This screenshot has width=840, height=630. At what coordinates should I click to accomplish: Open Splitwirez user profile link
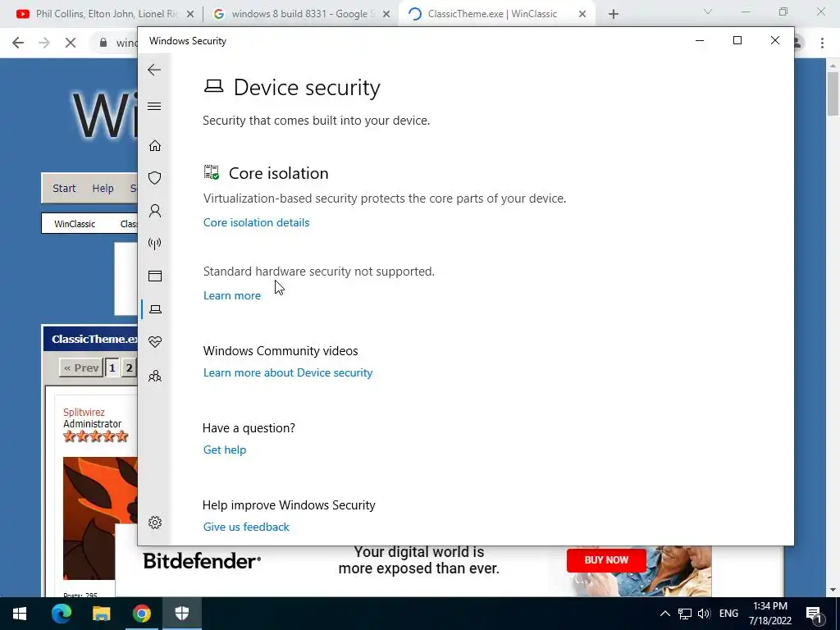tap(84, 412)
